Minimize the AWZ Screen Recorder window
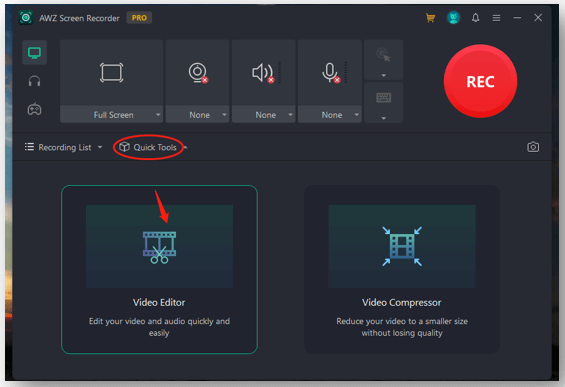565x387 pixels. click(517, 18)
